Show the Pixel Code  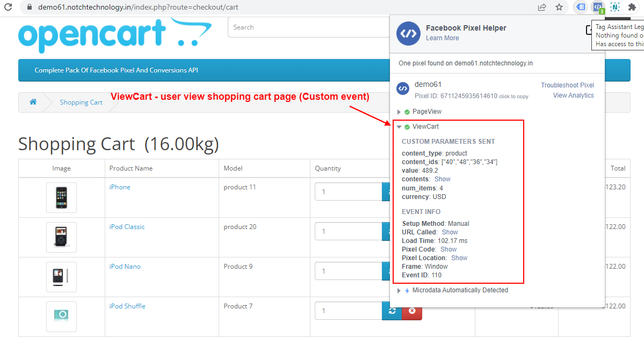[448, 249]
